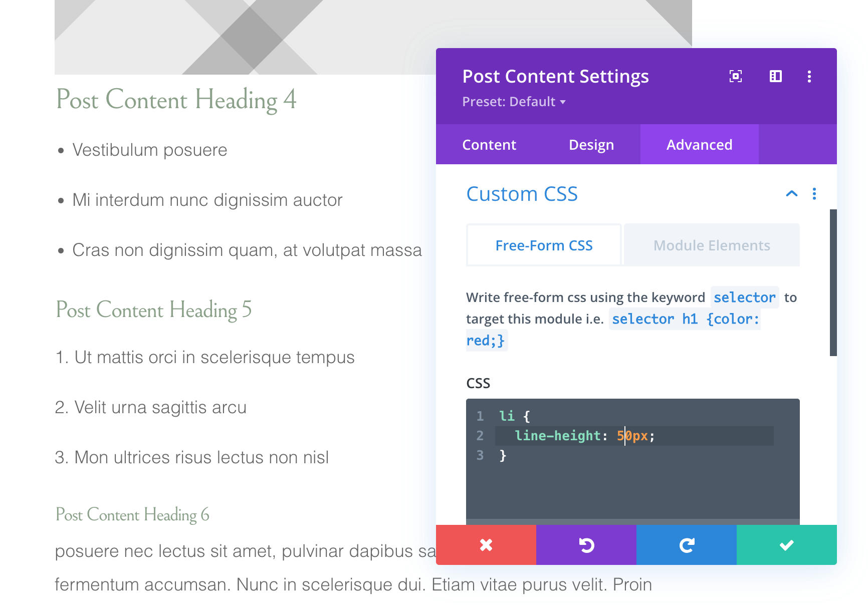Click the closing brace line in editor
The height and width of the screenshot is (606, 868).
[503, 455]
